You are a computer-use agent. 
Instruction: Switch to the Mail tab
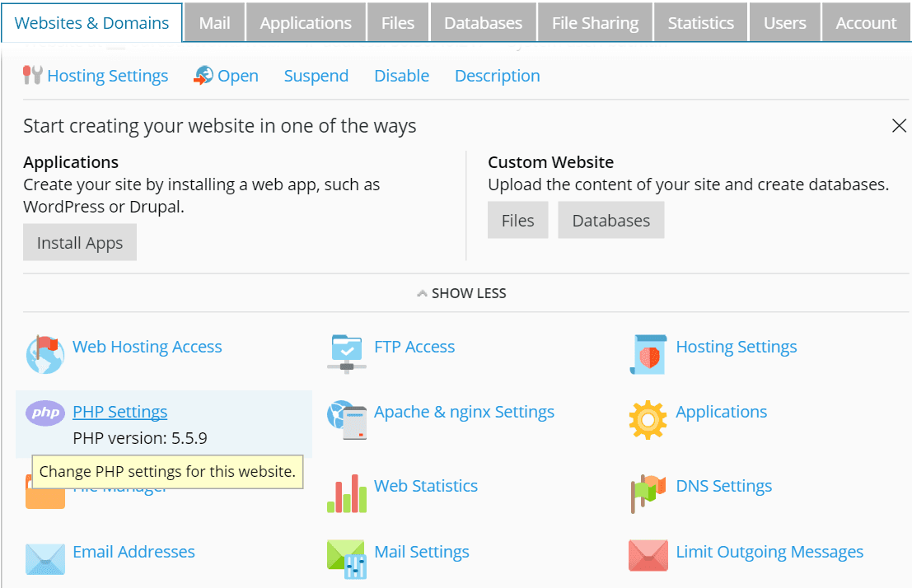(214, 23)
